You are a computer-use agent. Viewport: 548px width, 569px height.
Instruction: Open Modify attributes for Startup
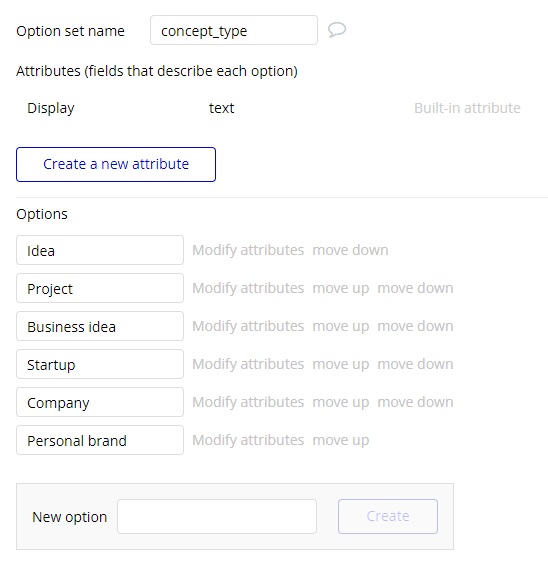248,364
